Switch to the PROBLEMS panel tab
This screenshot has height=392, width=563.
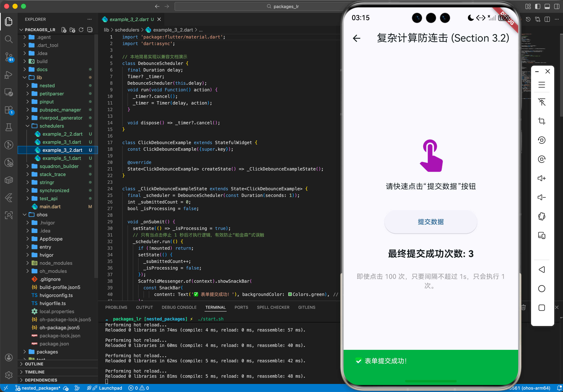[116, 307]
